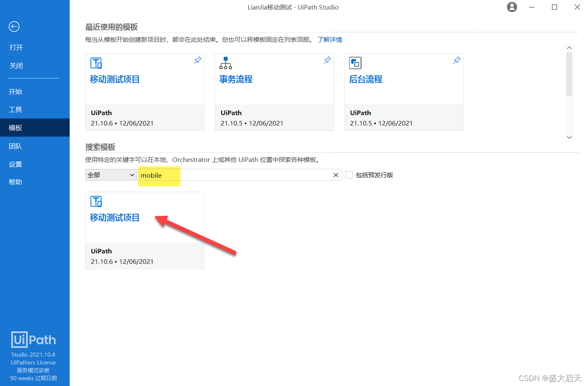Open recent 移动测试项目 title link

coord(115,79)
